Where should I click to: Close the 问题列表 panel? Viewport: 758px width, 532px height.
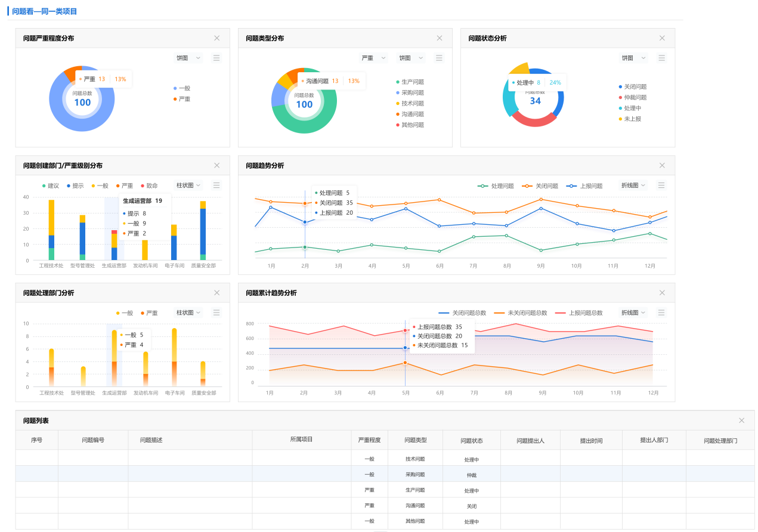(741, 420)
